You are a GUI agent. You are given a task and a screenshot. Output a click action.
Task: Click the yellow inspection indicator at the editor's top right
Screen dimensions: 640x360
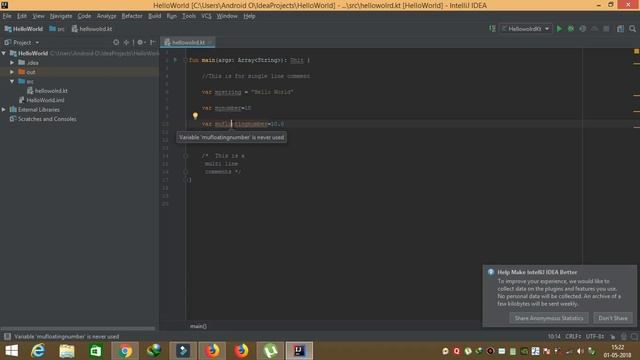636,51
